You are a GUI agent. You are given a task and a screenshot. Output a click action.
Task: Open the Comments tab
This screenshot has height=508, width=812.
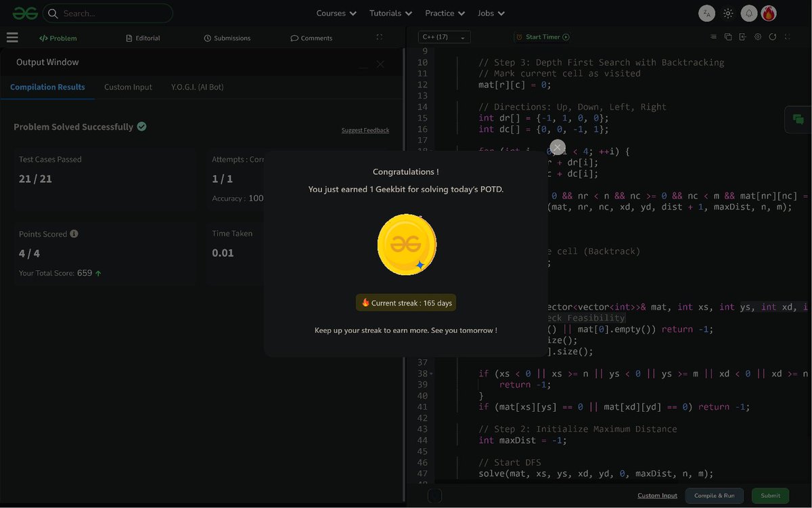(x=311, y=38)
